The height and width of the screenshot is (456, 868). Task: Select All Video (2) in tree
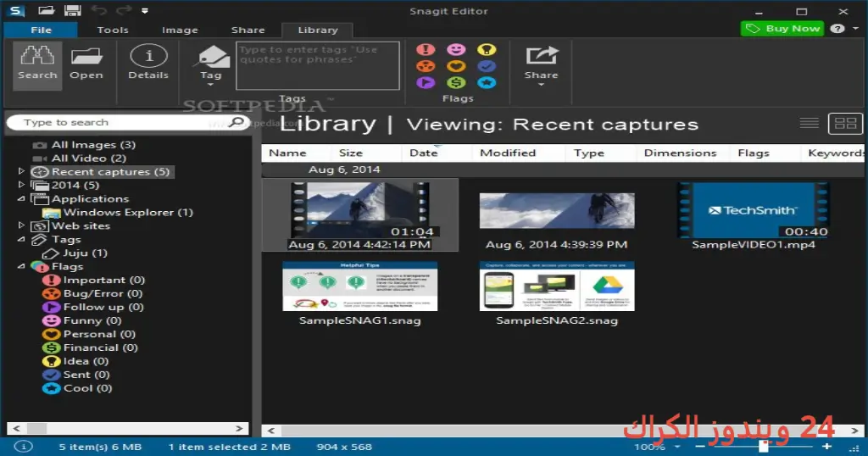(x=88, y=158)
